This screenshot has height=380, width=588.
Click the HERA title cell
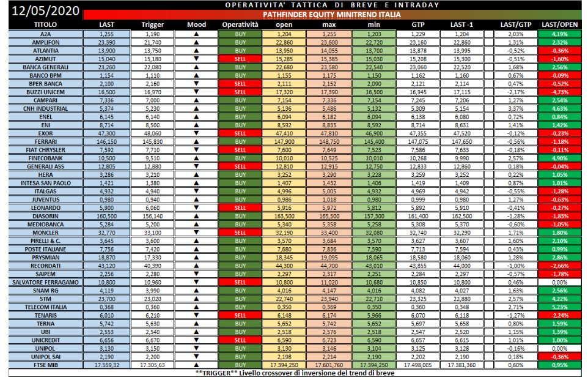click(45, 174)
